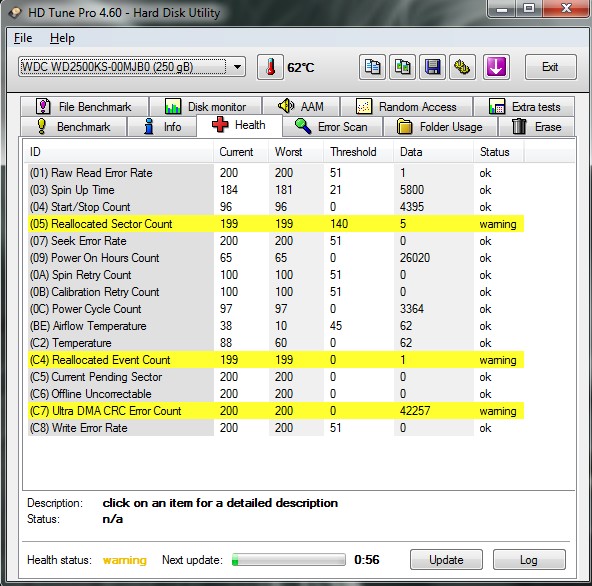The width and height of the screenshot is (592, 586).
Task: Select the (05) Reallocated Sector Count row
Action: (x=276, y=224)
